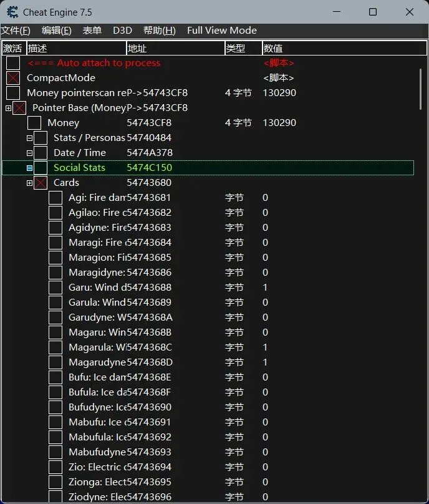Uncheck the Cards group checkbox

pyautogui.click(x=41, y=183)
